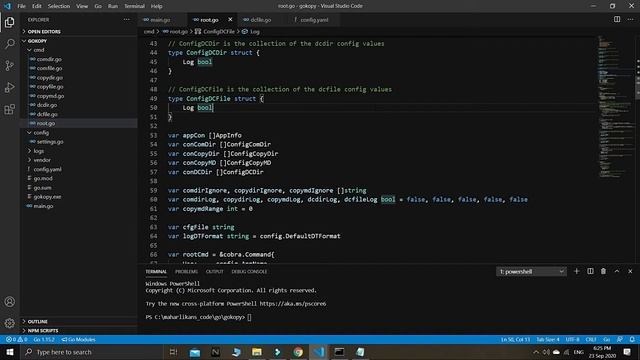
Task: Click Go Modules status bar item
Action: (78, 340)
